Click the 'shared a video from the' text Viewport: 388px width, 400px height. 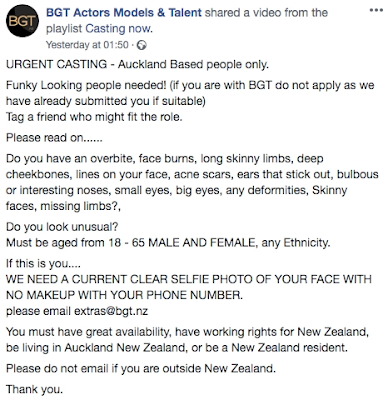pos(266,13)
